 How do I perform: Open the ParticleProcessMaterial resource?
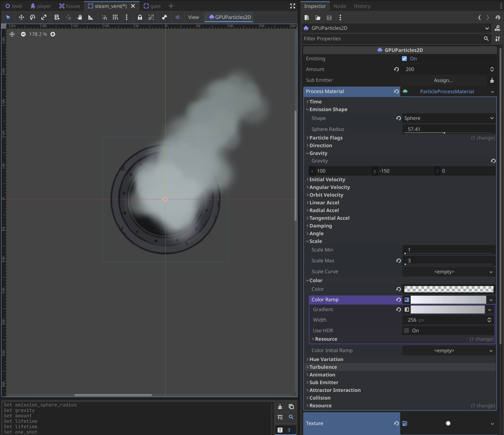(447, 91)
